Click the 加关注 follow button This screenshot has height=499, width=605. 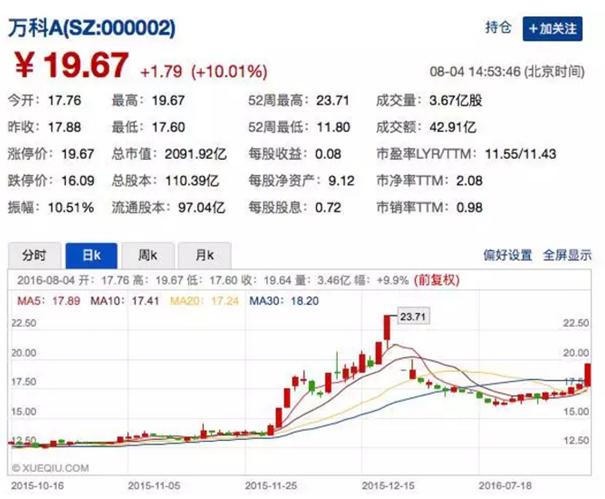[553, 29]
